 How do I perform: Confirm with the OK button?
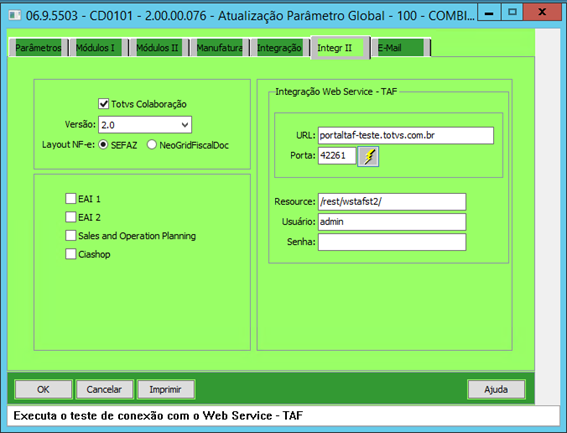click(x=43, y=389)
